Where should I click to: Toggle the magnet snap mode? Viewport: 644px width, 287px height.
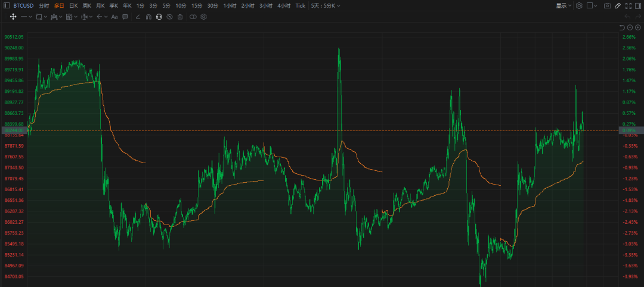[x=148, y=17]
